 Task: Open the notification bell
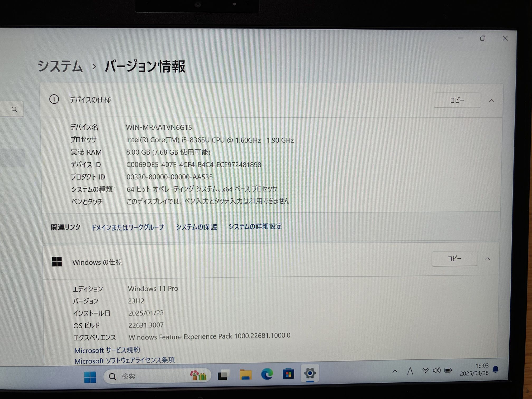(496, 369)
